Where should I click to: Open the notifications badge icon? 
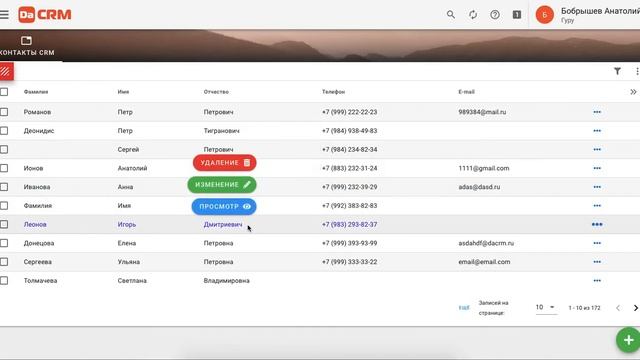pos(517,15)
